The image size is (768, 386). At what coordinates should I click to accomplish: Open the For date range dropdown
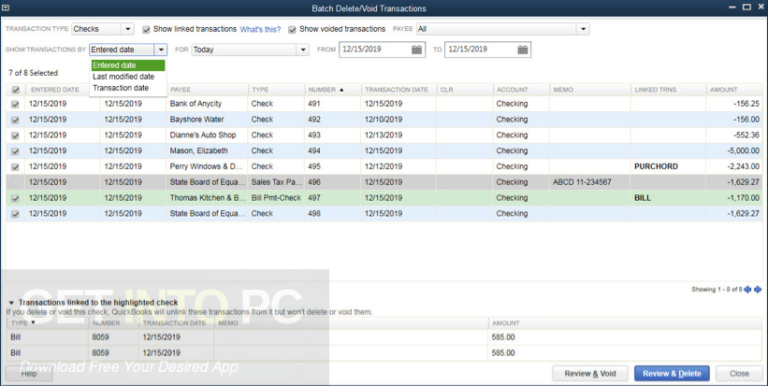click(x=303, y=49)
